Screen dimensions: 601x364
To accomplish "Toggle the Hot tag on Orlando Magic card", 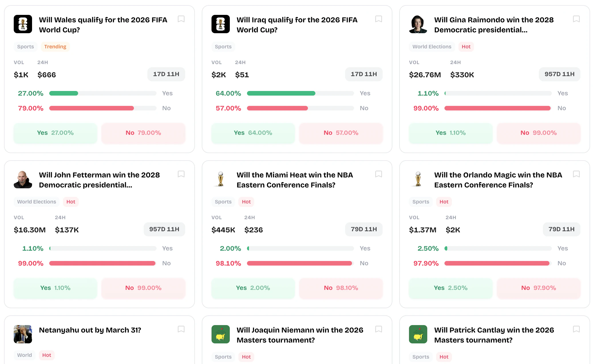I will [x=444, y=202].
